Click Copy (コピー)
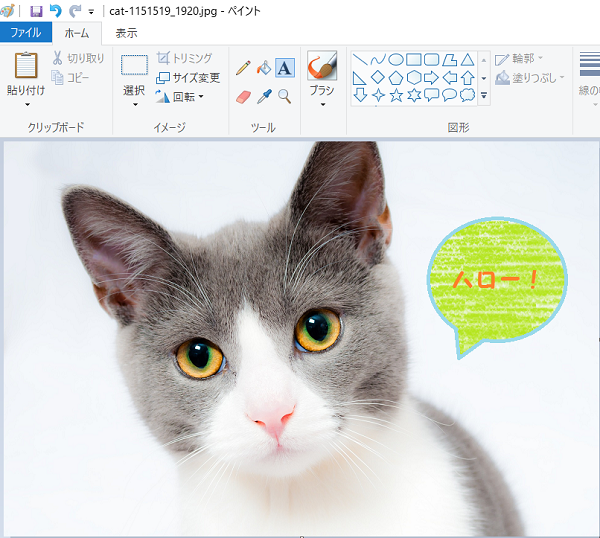The height and width of the screenshot is (538, 600). (x=70, y=78)
